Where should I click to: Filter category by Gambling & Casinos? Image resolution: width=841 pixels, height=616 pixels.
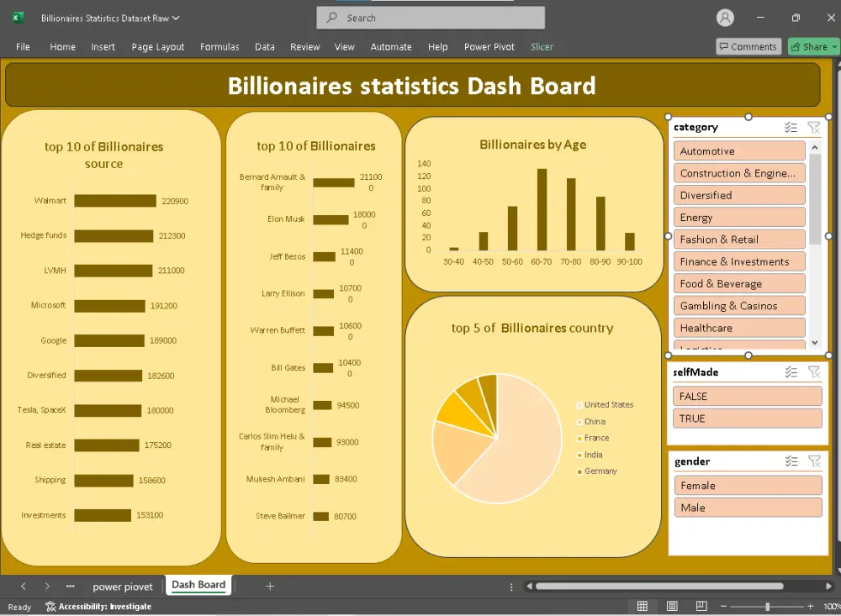point(739,306)
